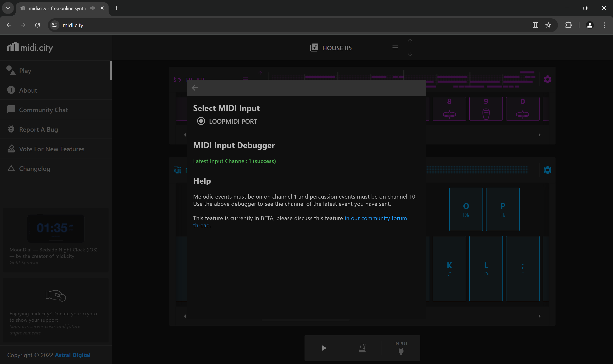The width and height of the screenshot is (613, 364).
Task: Open Report A Bug in sidebar
Action: coord(55,129)
